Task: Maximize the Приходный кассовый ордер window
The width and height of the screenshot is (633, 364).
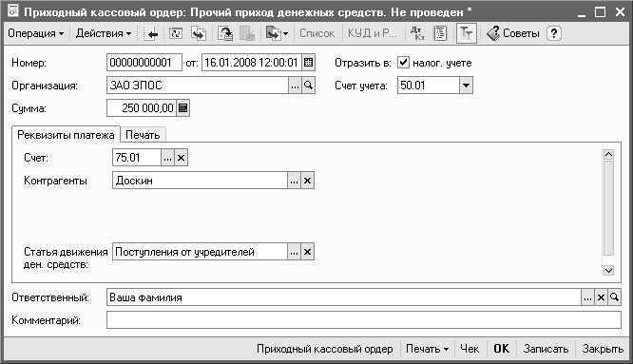Action: [601, 12]
